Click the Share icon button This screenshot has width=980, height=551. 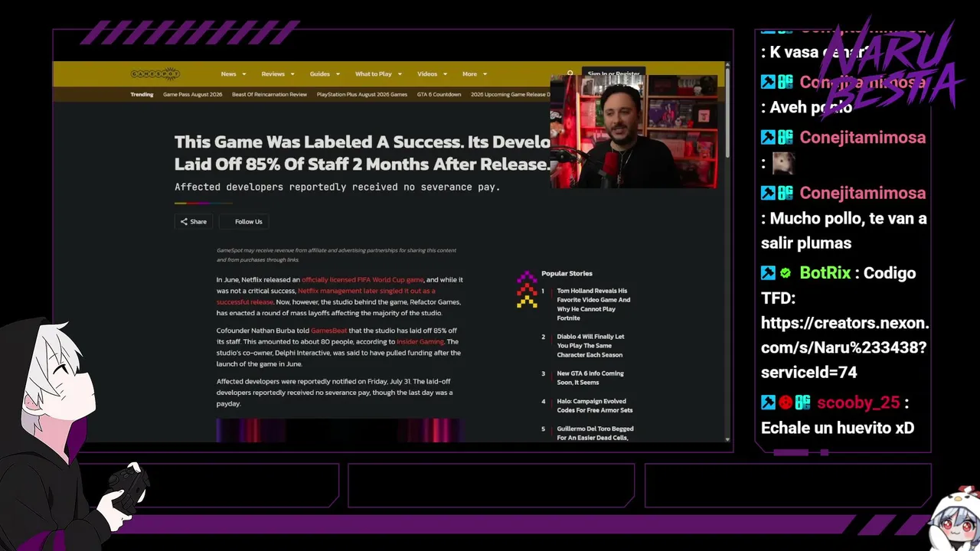coord(193,222)
